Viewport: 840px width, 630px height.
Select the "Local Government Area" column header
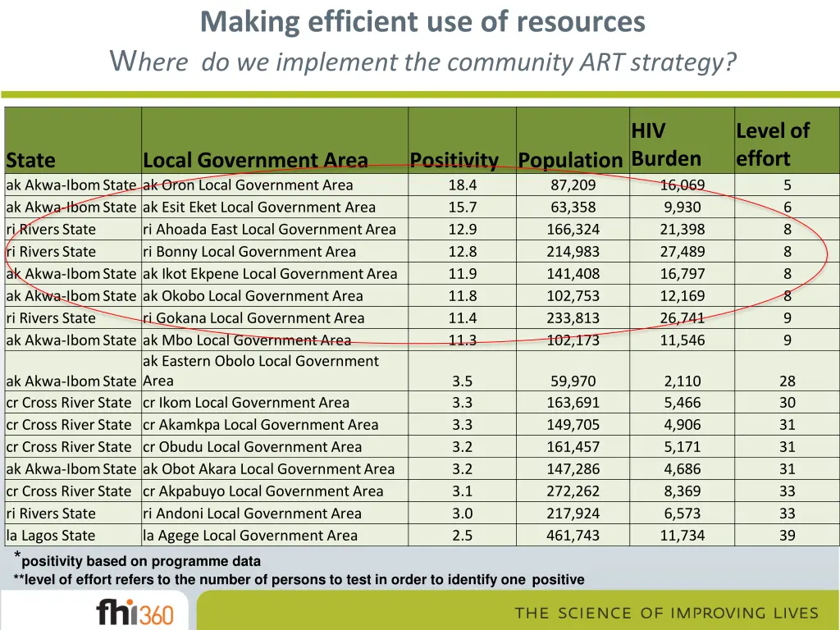tap(255, 160)
